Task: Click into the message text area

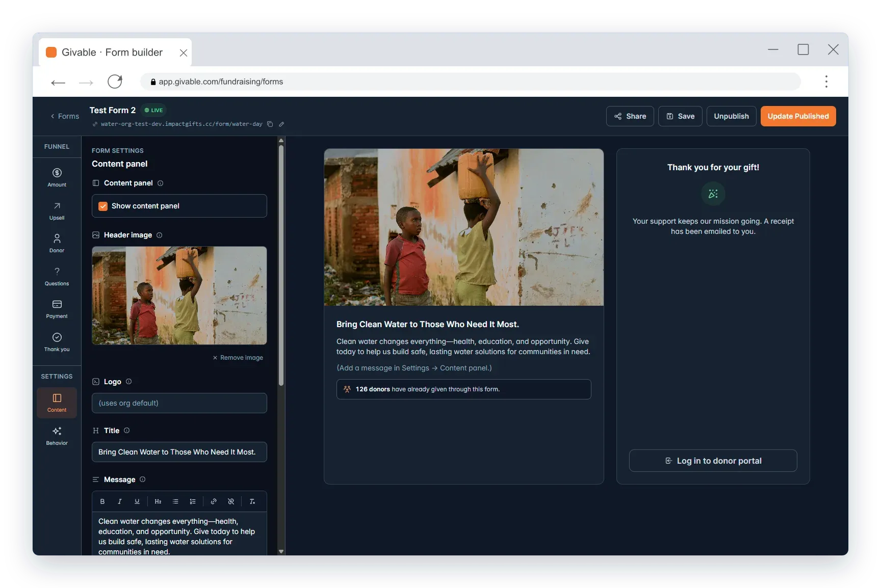Action: click(x=179, y=533)
